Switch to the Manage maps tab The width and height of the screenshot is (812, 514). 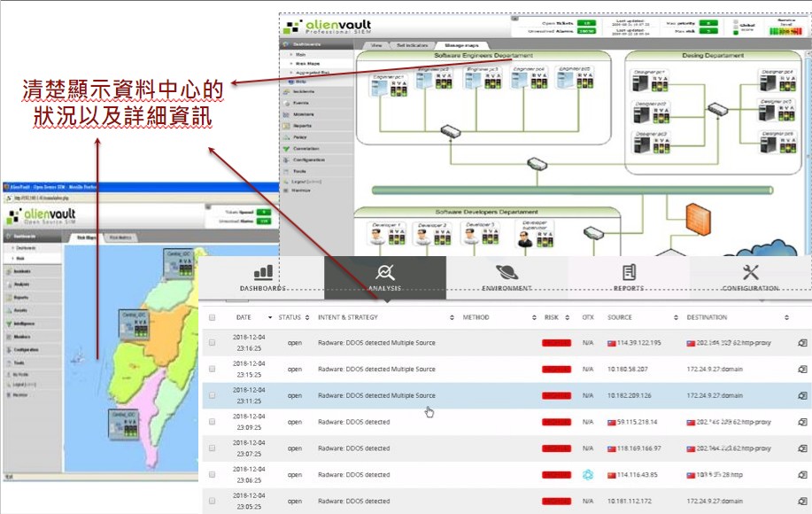pos(463,43)
